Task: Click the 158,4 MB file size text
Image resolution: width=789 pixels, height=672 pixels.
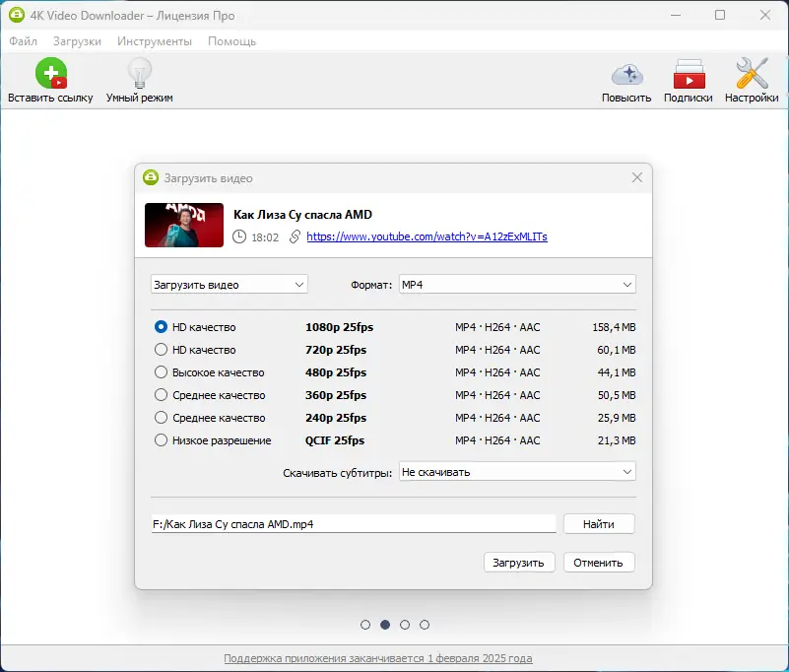Action: point(614,327)
